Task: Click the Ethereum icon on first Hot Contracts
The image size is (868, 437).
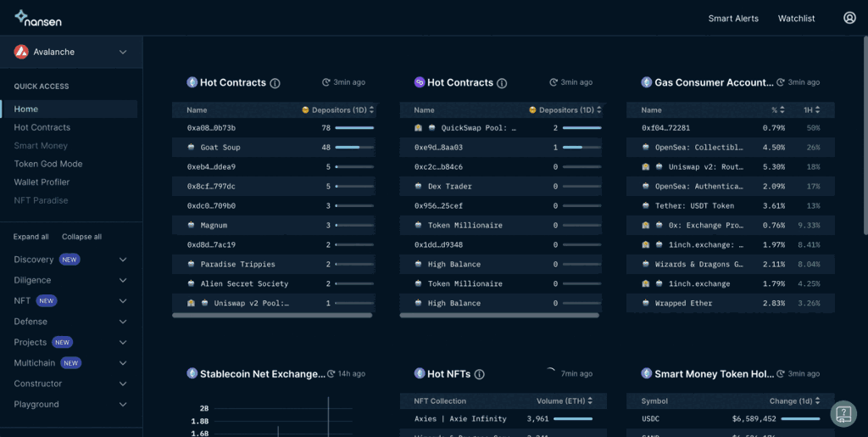Action: tap(192, 82)
